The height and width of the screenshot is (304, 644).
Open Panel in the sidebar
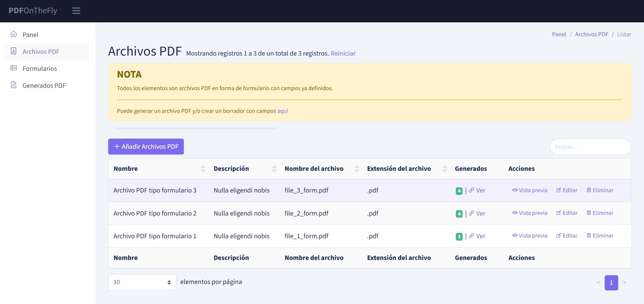[47, 35]
